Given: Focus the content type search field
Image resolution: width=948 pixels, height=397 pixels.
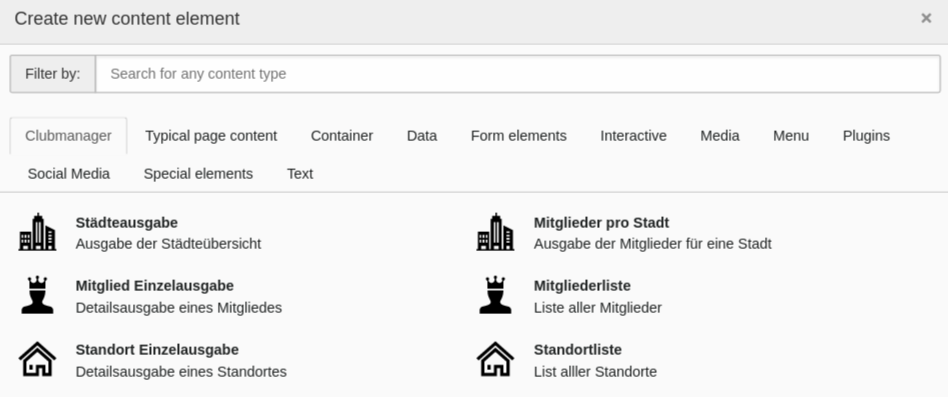Looking at the screenshot, I should pyautogui.click(x=518, y=74).
